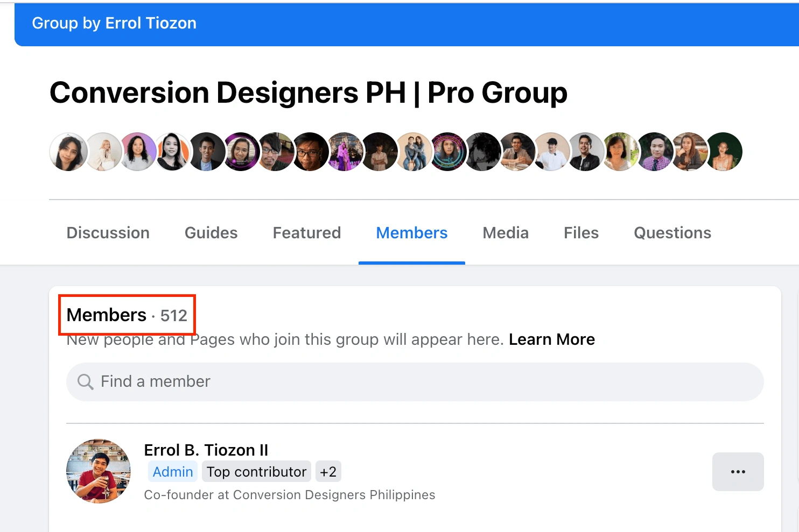Screen dimensions: 799x532
Task: Switch to the Guides tab
Action: [x=211, y=233]
